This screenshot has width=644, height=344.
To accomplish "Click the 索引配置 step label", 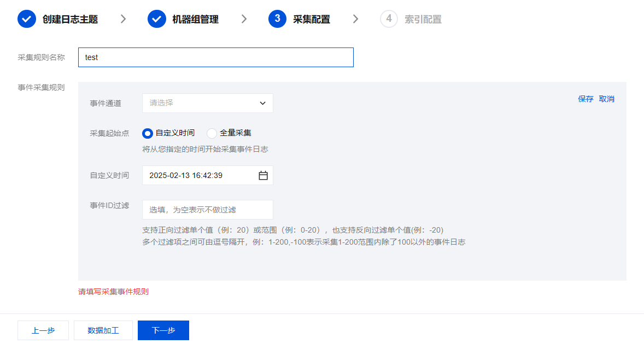I will coord(423,19).
